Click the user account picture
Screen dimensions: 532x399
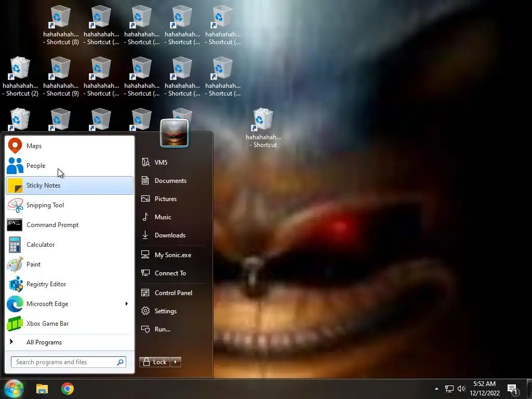175,133
